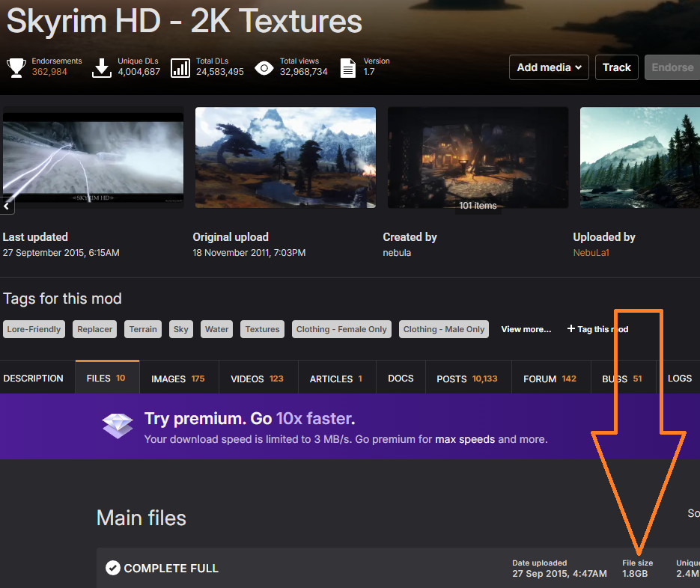Expand the COMPLETE FULL file entry
Screen dimensions: 700x588
coord(398,568)
